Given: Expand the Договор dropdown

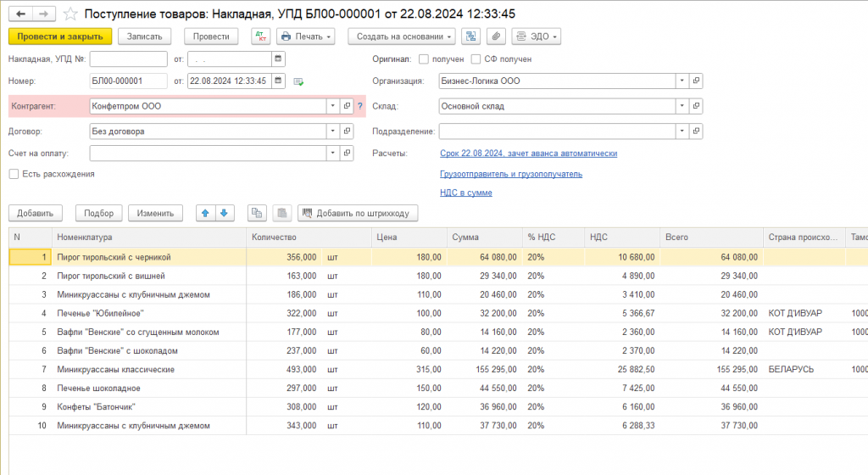Looking at the screenshot, I should pyautogui.click(x=332, y=131).
